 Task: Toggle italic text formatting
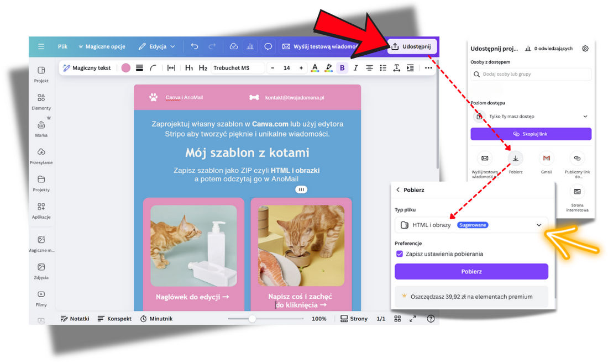[355, 68]
